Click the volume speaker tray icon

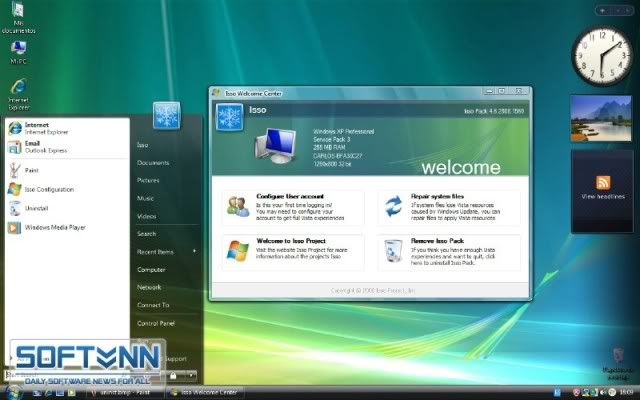click(603, 393)
